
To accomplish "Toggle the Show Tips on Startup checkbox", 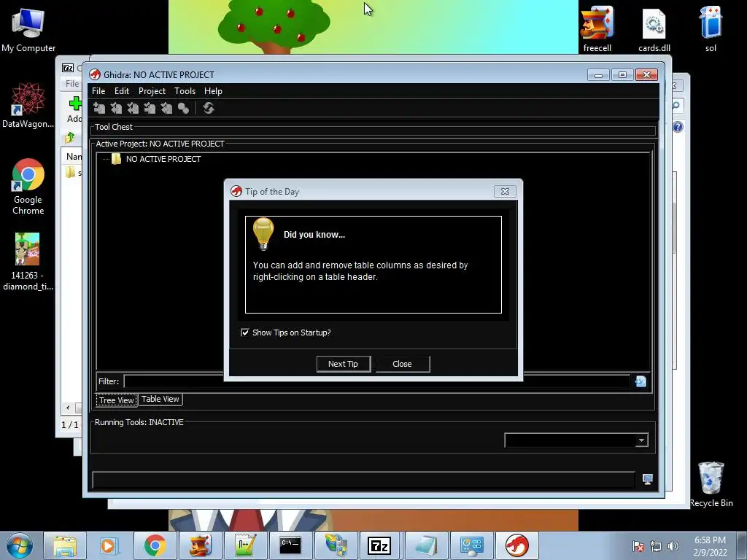I will pos(245,332).
